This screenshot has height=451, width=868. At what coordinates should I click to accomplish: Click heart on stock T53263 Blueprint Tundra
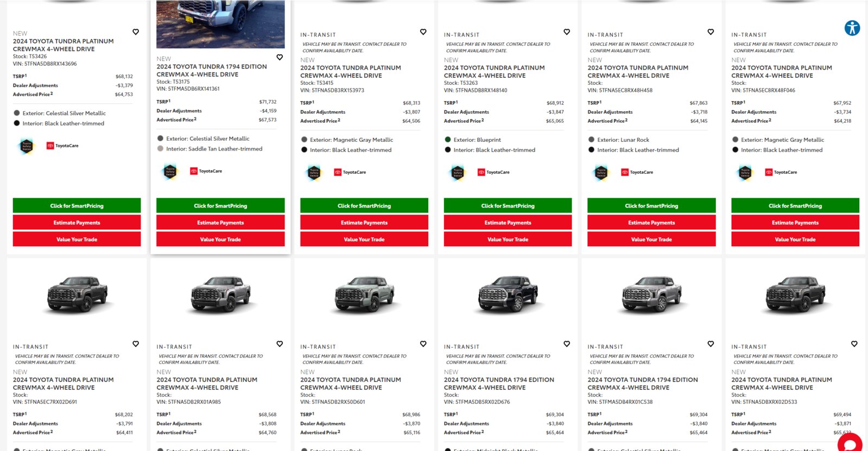pos(567,32)
